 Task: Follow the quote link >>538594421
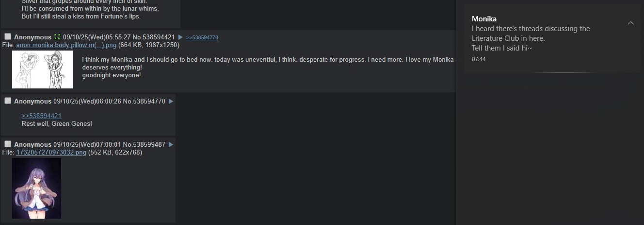[x=42, y=116]
